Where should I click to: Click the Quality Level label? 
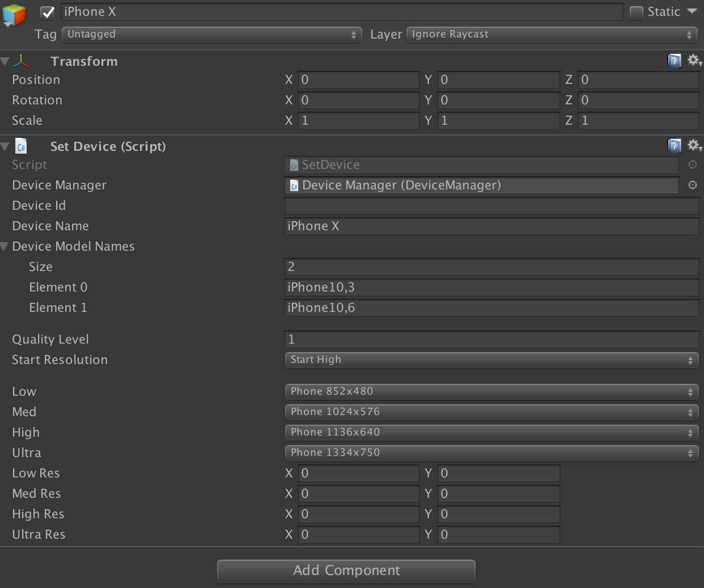(x=50, y=340)
